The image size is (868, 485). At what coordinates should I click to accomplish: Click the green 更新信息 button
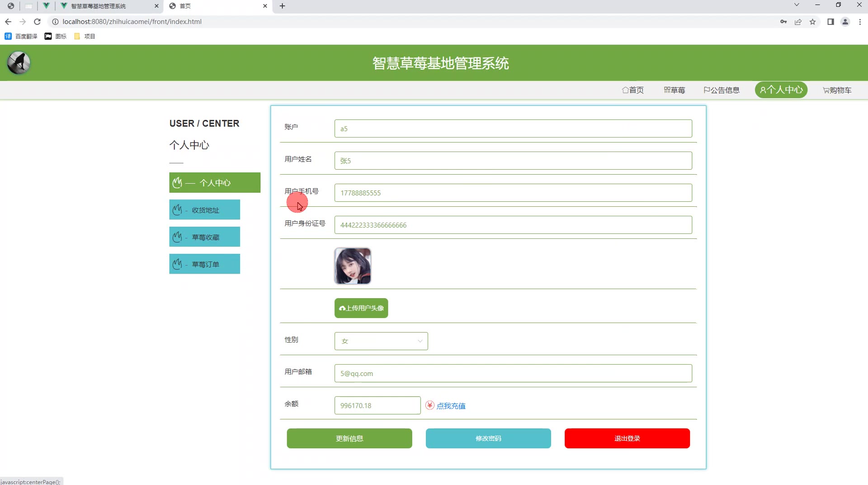(349, 438)
